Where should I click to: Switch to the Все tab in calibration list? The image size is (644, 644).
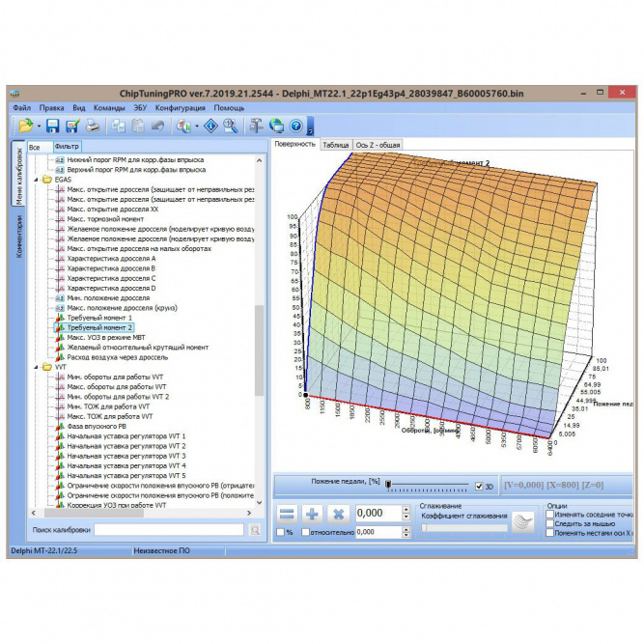pyautogui.click(x=40, y=147)
